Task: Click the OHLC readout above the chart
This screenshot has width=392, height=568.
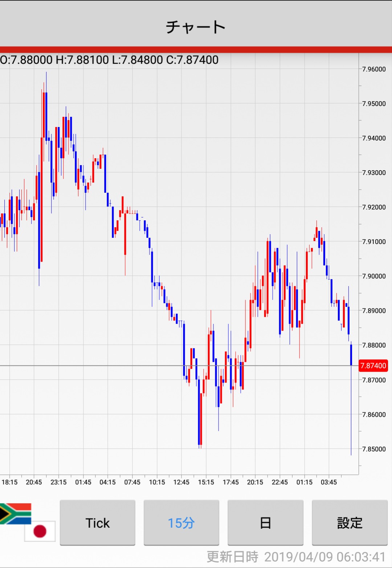Action: point(109,60)
